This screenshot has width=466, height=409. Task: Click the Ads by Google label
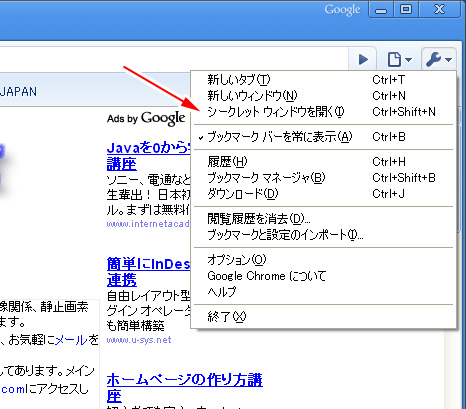coord(146,118)
